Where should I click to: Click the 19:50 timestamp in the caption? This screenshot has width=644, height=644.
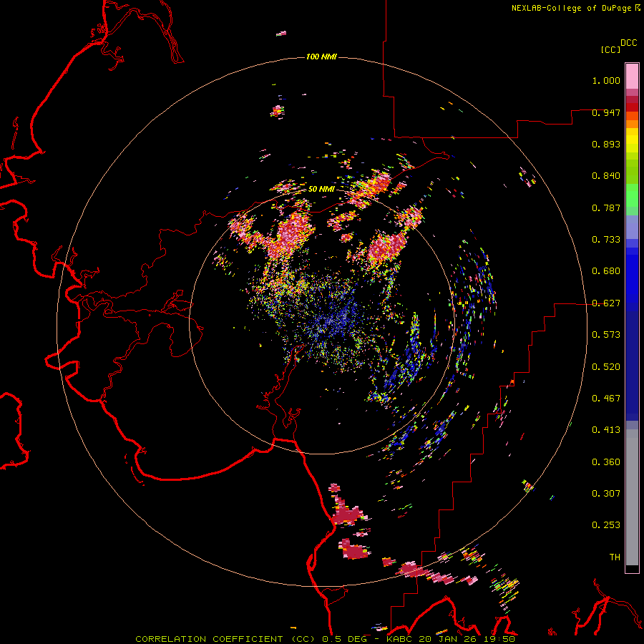click(x=499, y=639)
